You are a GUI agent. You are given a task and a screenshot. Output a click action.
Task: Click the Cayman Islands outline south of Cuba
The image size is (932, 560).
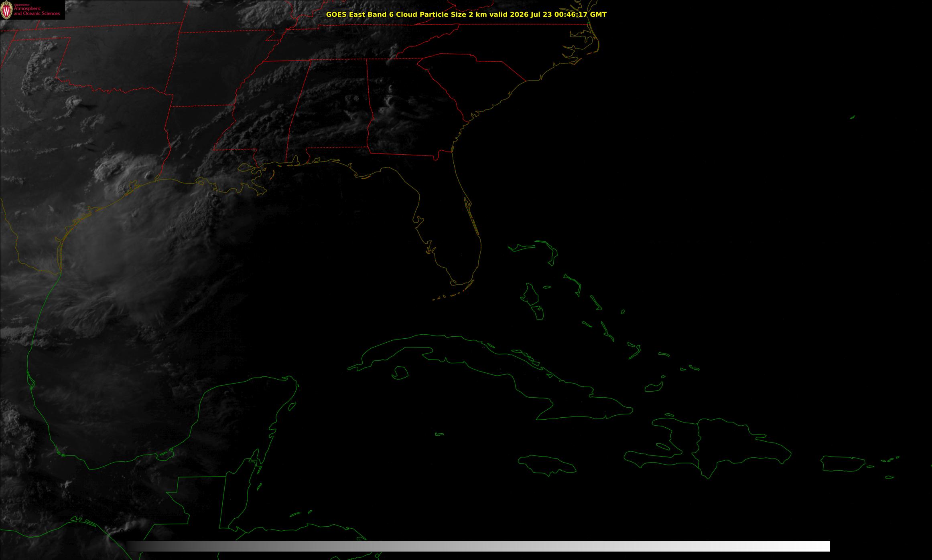[x=440, y=434]
